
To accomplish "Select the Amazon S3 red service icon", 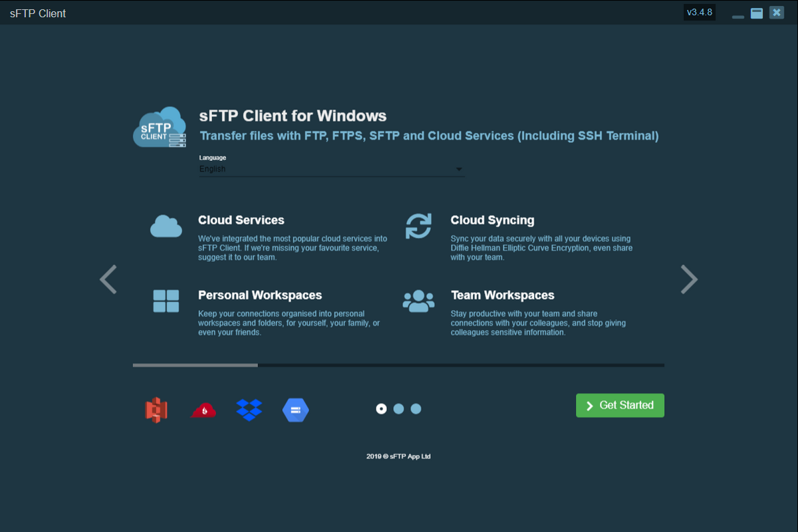I will (156, 409).
